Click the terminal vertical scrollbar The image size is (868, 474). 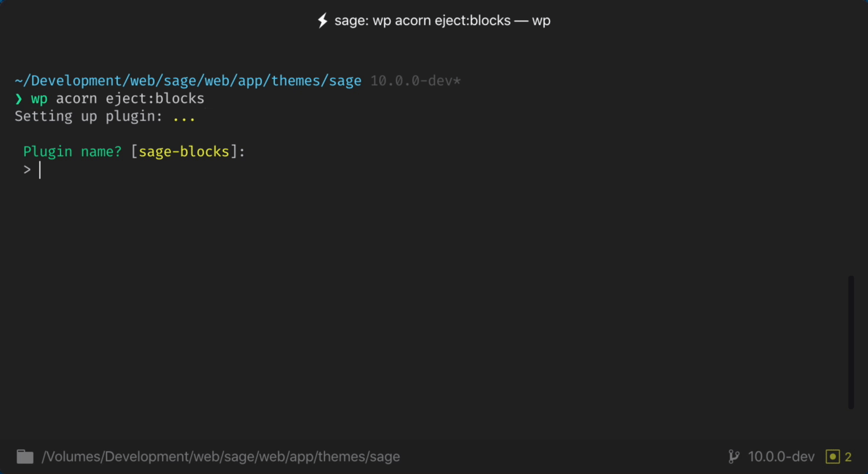coord(851,342)
